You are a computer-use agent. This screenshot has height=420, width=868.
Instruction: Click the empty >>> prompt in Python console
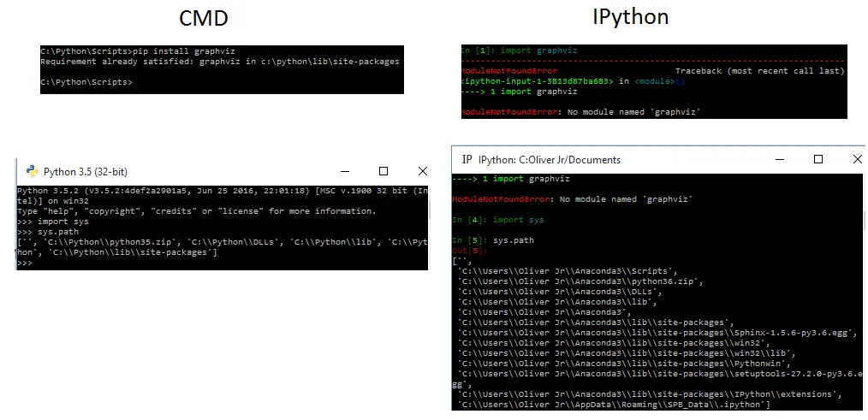pyautogui.click(x=25, y=263)
